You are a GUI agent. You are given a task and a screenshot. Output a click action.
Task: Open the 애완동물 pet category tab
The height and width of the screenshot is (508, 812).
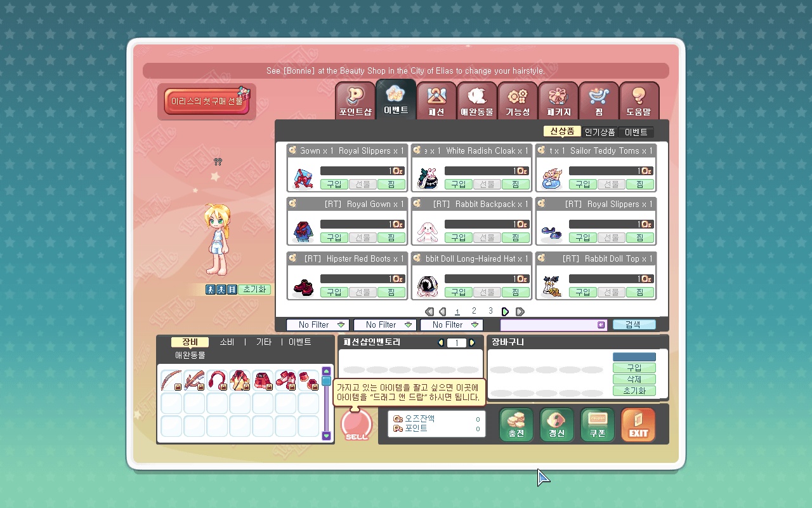477,100
